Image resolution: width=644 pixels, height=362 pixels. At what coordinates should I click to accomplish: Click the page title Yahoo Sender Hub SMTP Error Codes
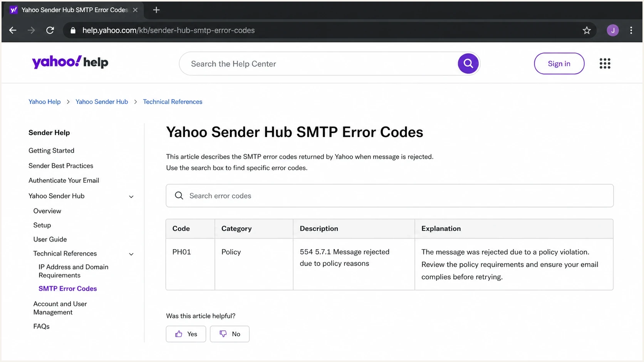click(x=295, y=132)
